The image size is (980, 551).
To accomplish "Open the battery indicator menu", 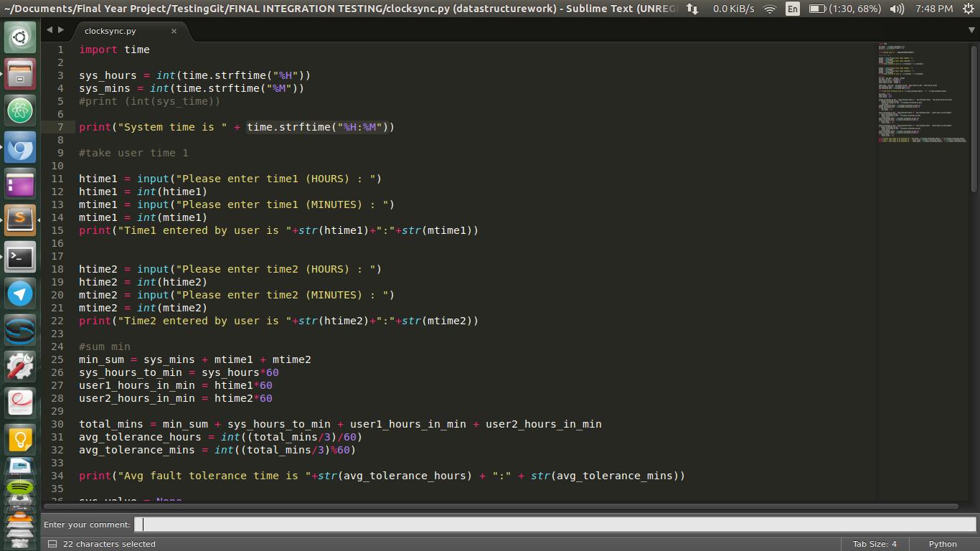I will tap(844, 9).
